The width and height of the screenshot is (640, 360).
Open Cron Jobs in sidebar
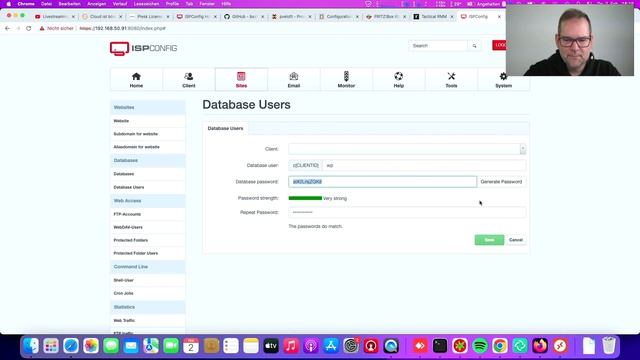pos(123,293)
